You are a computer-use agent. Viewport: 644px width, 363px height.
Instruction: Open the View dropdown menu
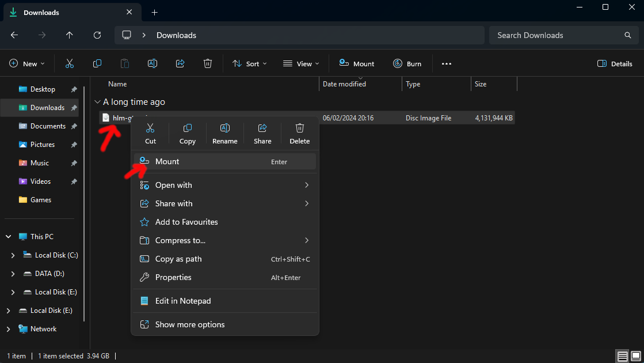click(x=301, y=64)
